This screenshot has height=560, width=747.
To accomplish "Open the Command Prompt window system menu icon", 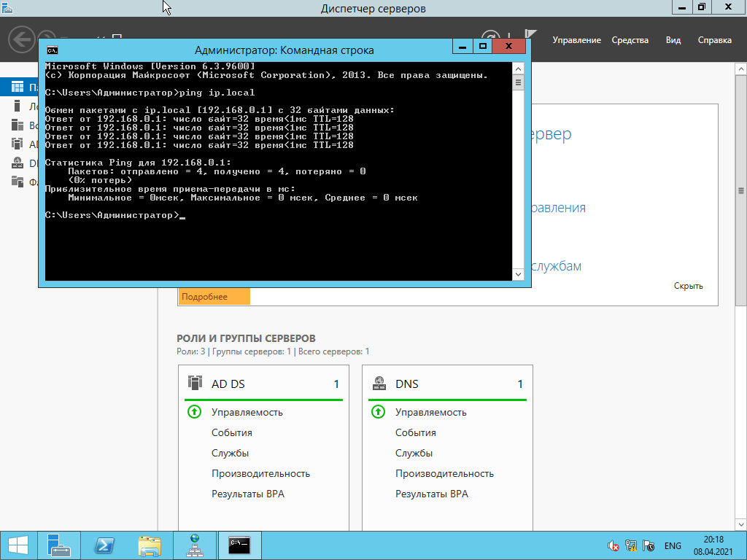I will pyautogui.click(x=53, y=50).
